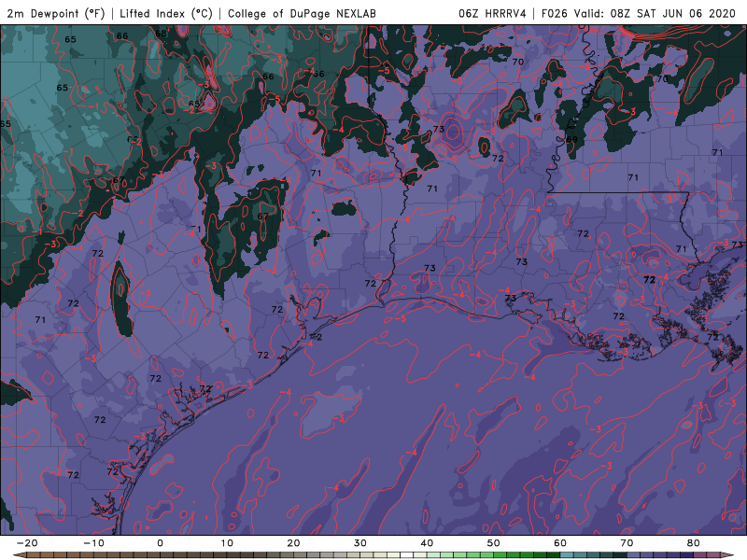Click the 70 label on the color scale
The height and width of the screenshot is (560, 747).
pyautogui.click(x=627, y=543)
